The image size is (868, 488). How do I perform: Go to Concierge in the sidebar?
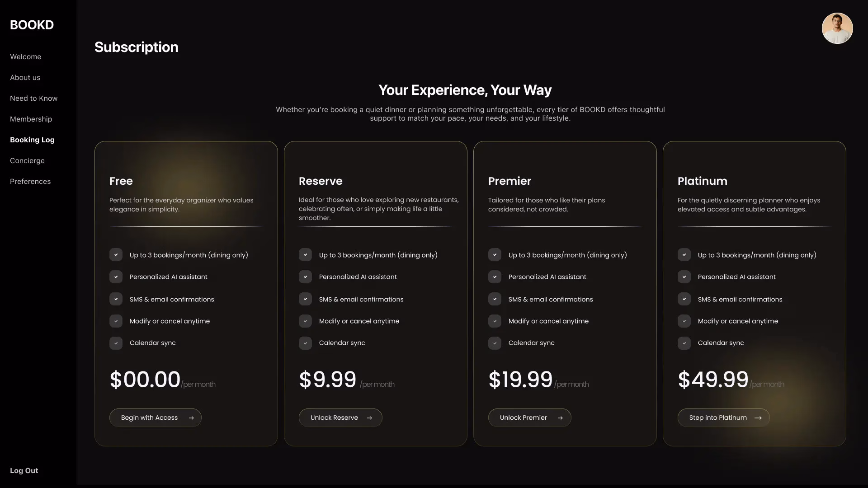click(27, 161)
